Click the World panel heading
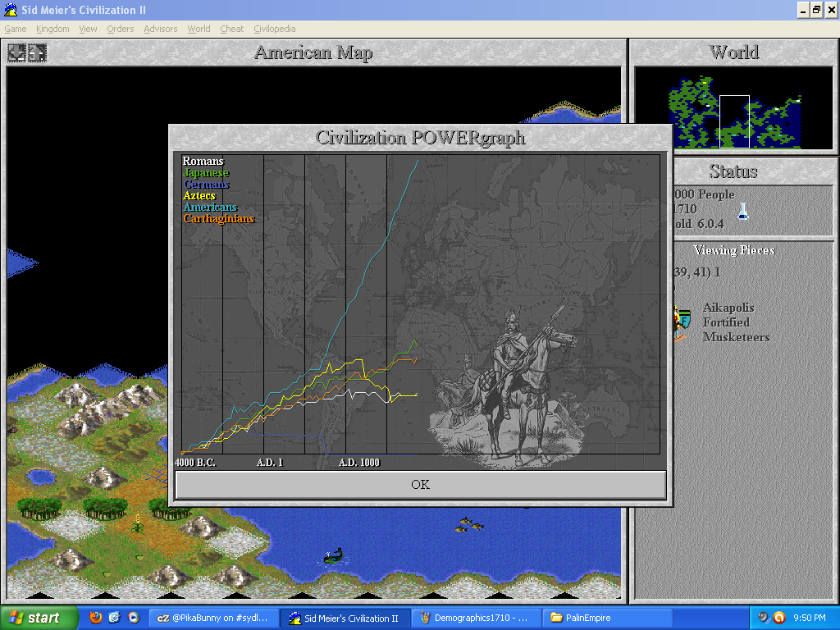Screen dimensions: 840x630 (x=734, y=52)
